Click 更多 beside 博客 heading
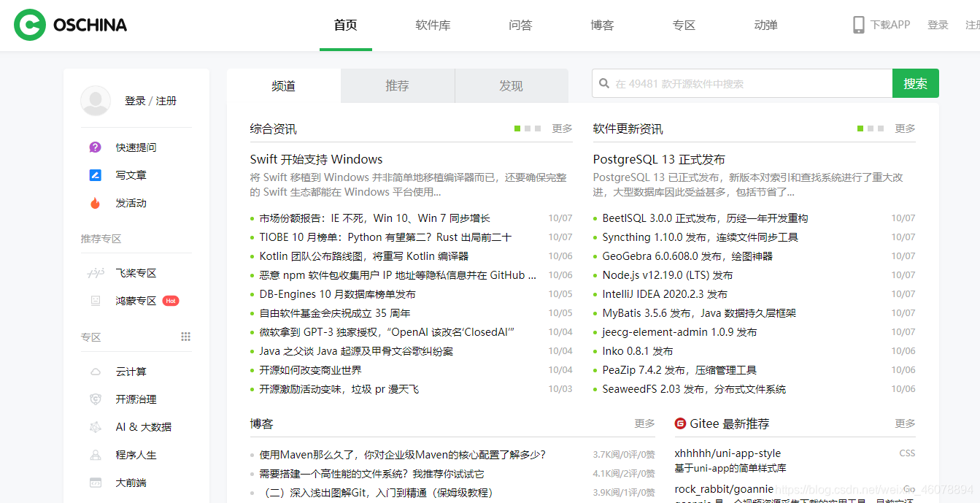The image size is (980, 503). click(645, 423)
